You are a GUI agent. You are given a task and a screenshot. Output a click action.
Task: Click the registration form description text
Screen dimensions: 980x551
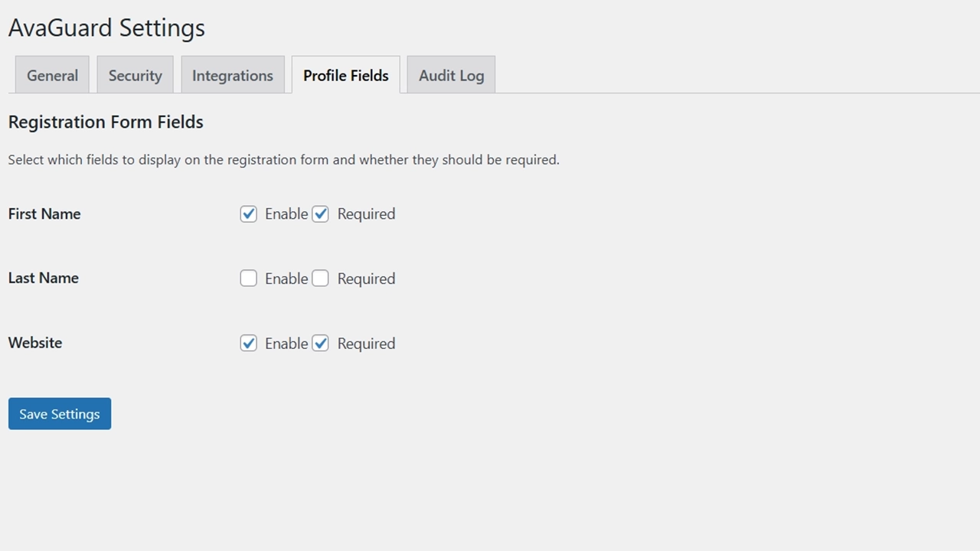283,160
